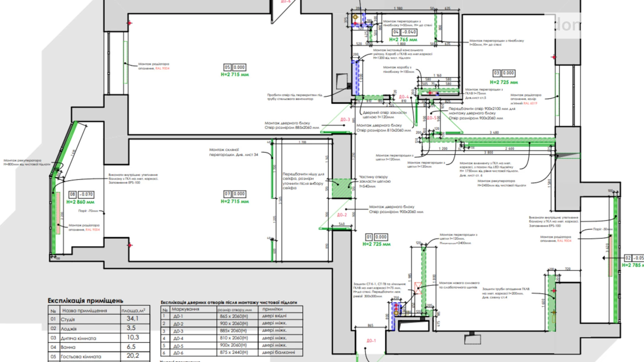Viewport: 644px width, 362px height.
Task: Click the 'Поріг -50мм' annotation
Action: [603, 229]
